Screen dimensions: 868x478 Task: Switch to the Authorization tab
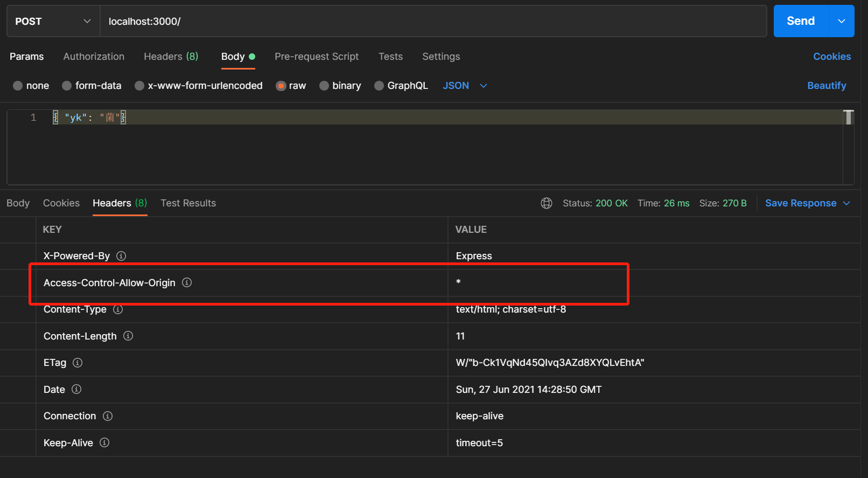click(94, 57)
